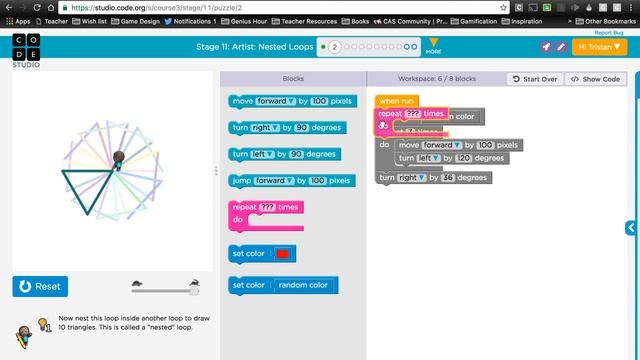Click the droplet extension icon
The width and height of the screenshot is (640, 360).
click(589, 7)
